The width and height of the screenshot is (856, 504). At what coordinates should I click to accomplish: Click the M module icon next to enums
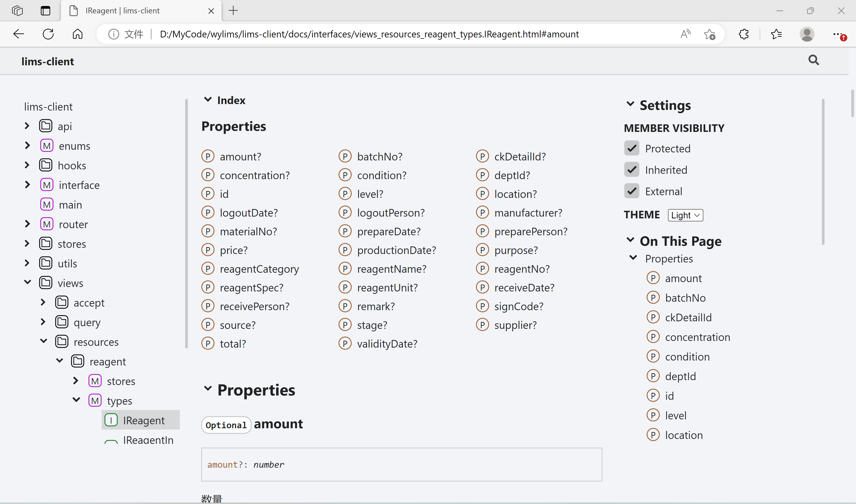(47, 145)
